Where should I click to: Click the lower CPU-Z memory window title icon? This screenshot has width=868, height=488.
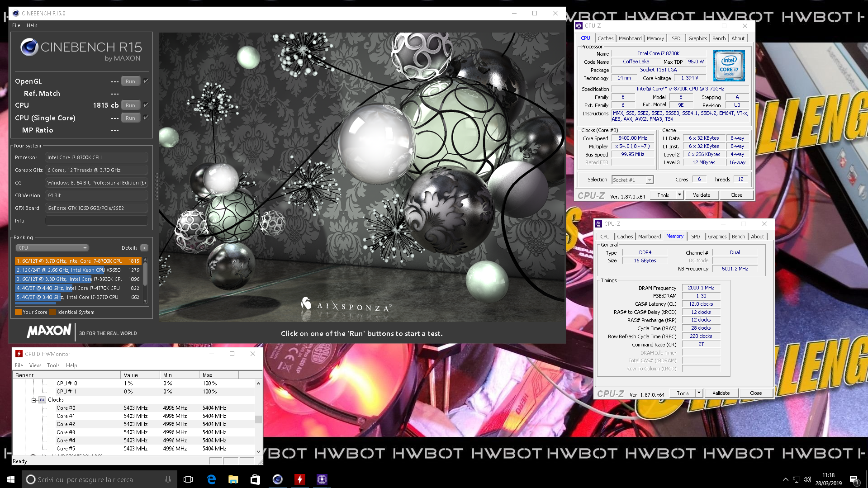click(x=598, y=224)
